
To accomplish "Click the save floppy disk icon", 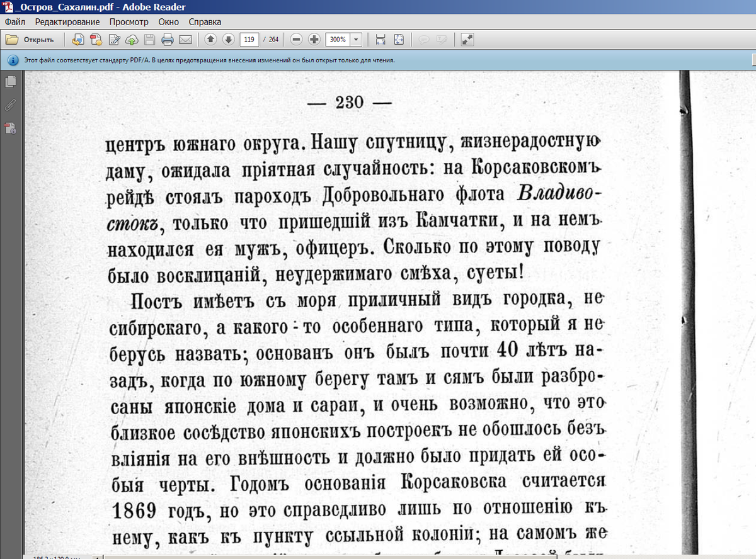I will pyautogui.click(x=149, y=40).
